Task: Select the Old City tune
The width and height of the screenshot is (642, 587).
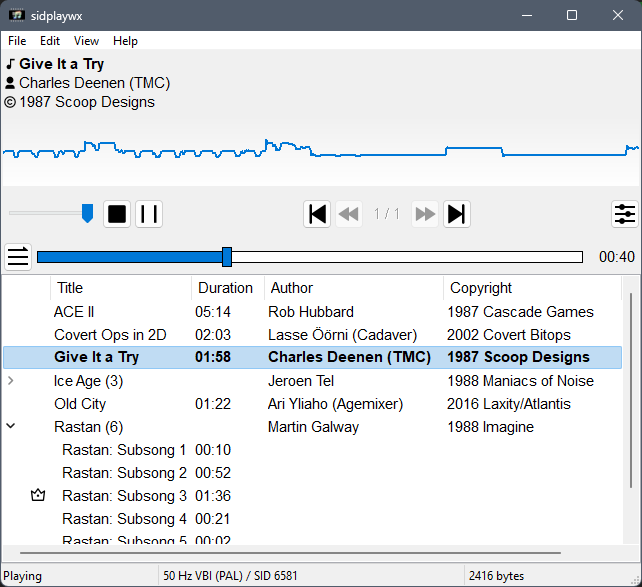Action: click(312, 404)
